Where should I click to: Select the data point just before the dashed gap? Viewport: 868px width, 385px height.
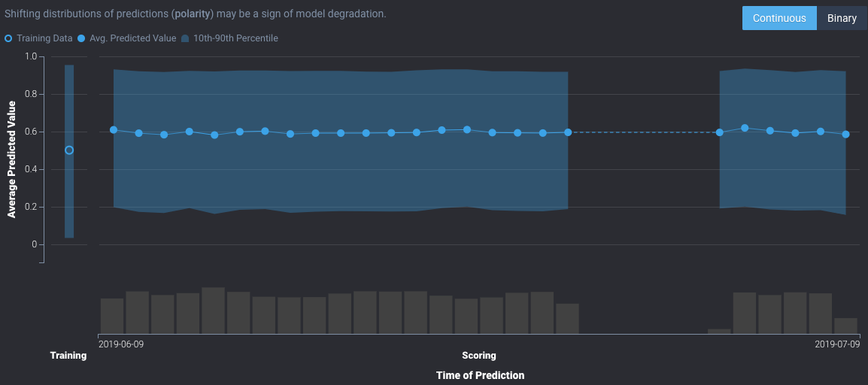[568, 132]
